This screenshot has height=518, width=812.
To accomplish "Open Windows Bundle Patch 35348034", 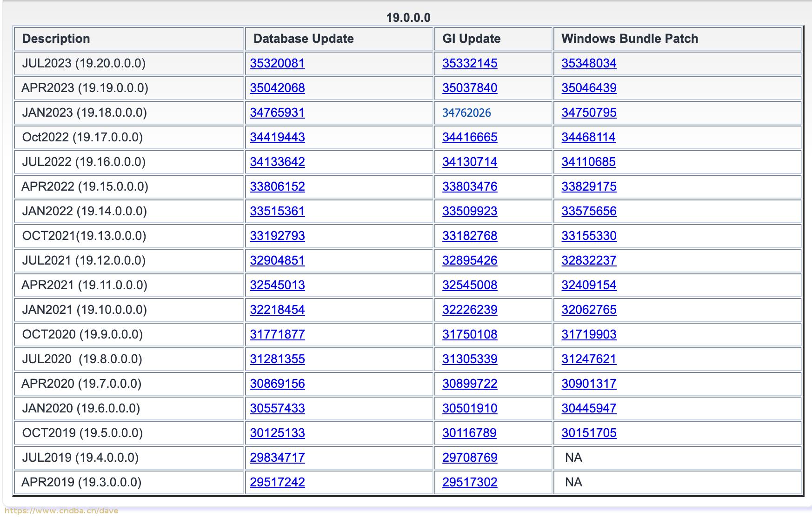I will pos(589,63).
